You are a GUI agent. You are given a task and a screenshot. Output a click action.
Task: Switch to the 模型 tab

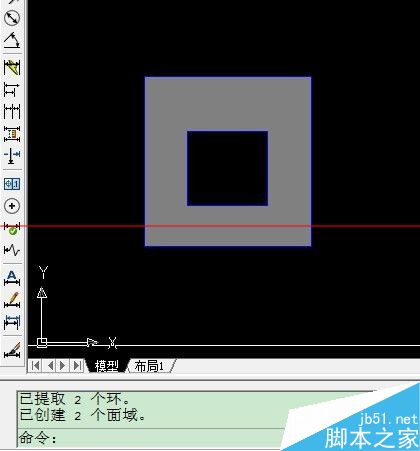(107, 366)
